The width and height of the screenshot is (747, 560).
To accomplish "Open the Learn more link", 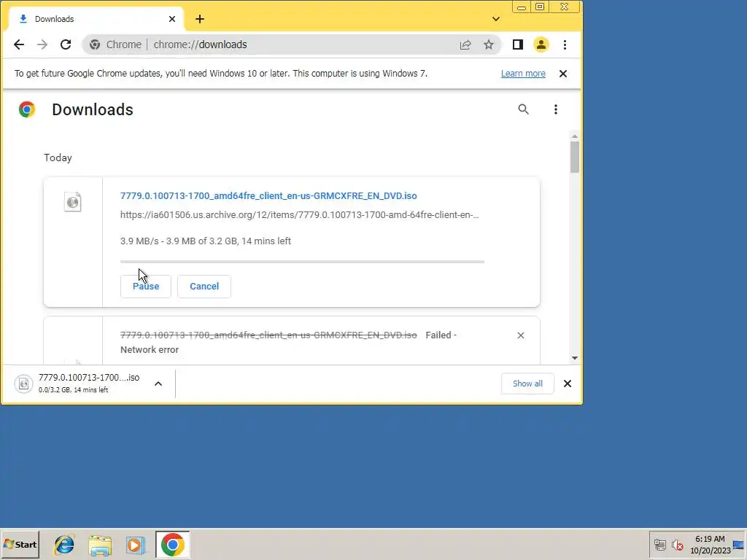I will [x=522, y=74].
